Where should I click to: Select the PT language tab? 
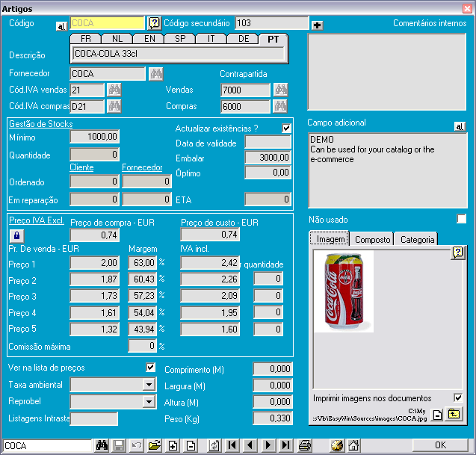[x=273, y=39]
